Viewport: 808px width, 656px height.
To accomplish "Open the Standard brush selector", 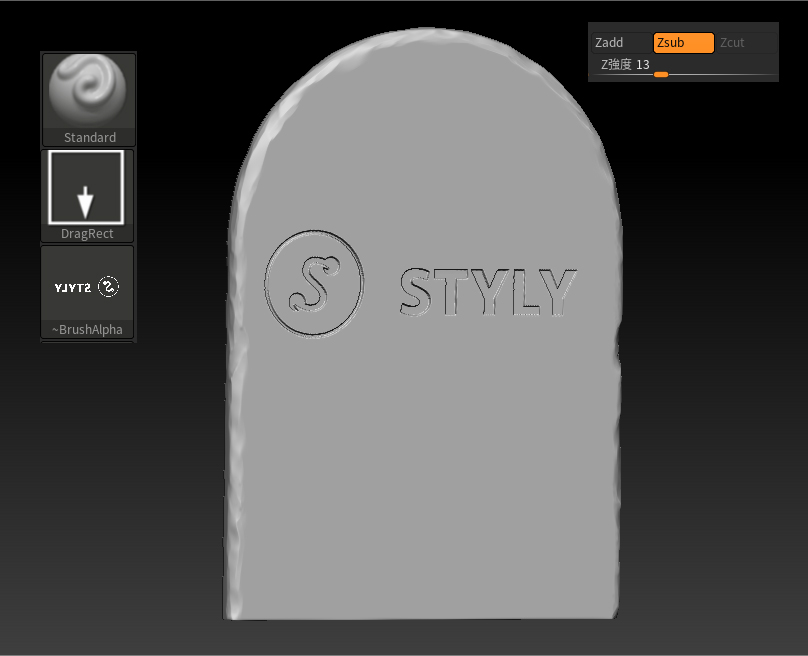I will (x=88, y=99).
